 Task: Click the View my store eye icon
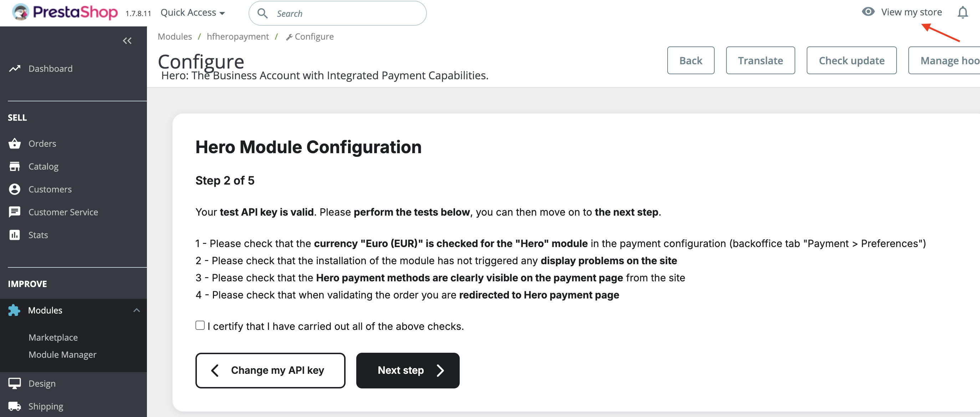coord(868,12)
